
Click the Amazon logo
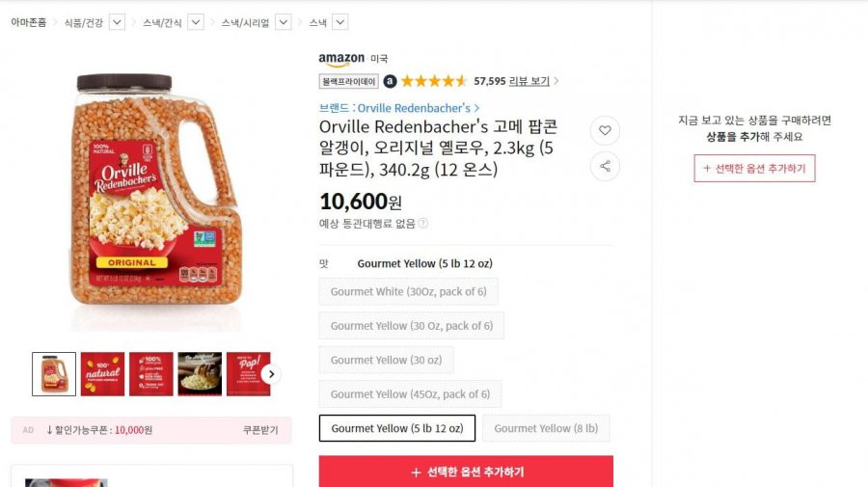pyautogui.click(x=341, y=59)
